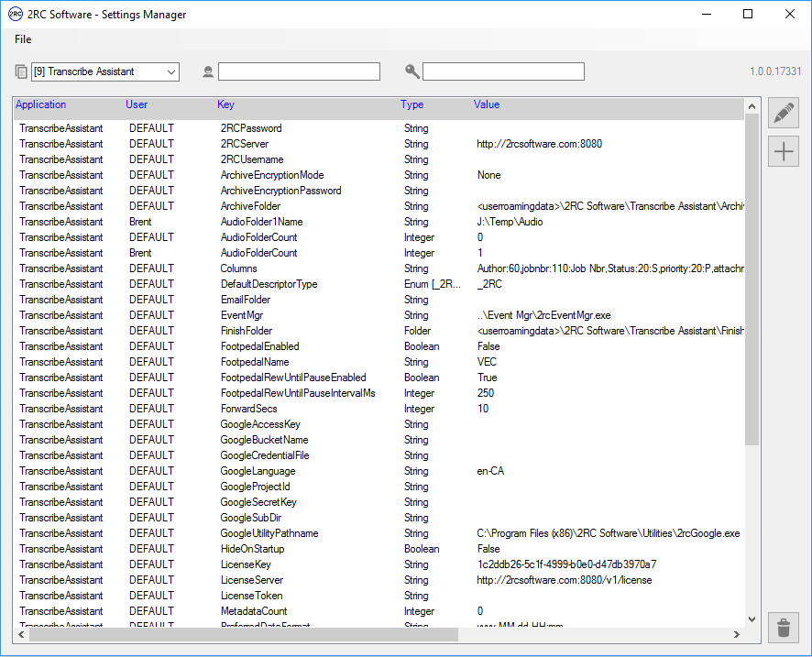This screenshot has width=812, height=657.
Task: Select the EmailFolder key row
Action: point(379,300)
